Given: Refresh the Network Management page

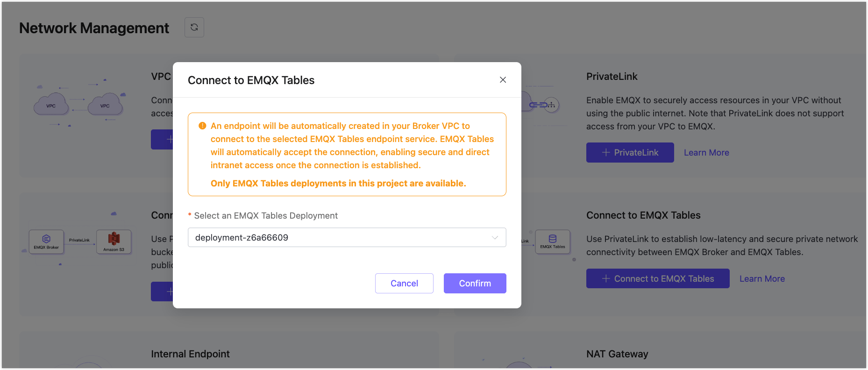Looking at the screenshot, I should 194,27.
